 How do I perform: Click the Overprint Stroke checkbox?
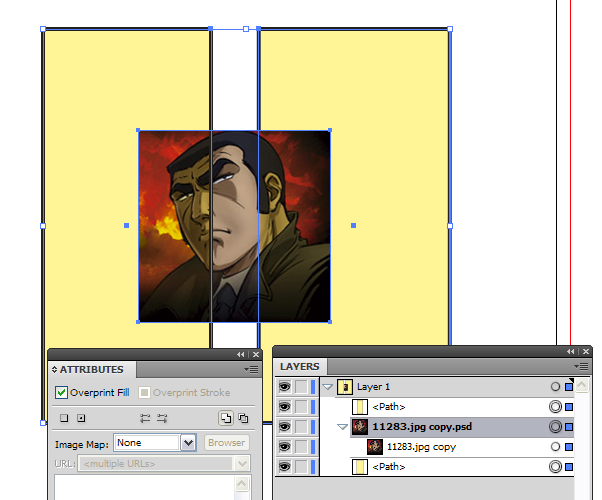tap(144, 392)
